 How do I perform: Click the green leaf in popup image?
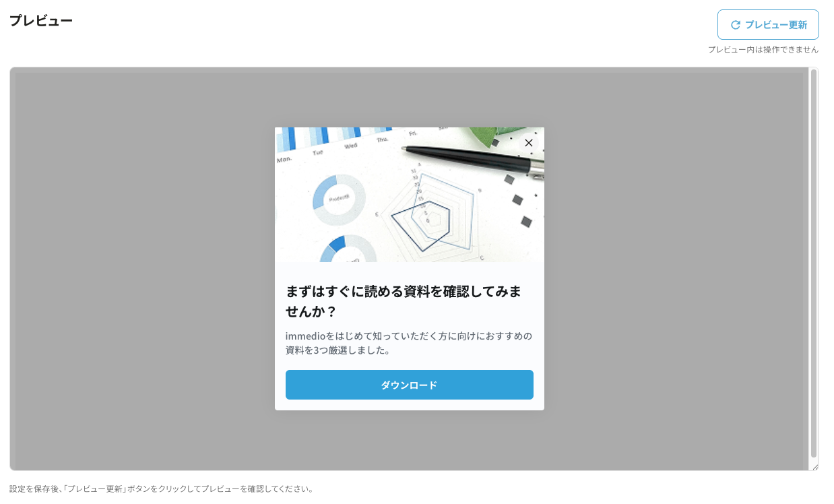click(x=503, y=135)
